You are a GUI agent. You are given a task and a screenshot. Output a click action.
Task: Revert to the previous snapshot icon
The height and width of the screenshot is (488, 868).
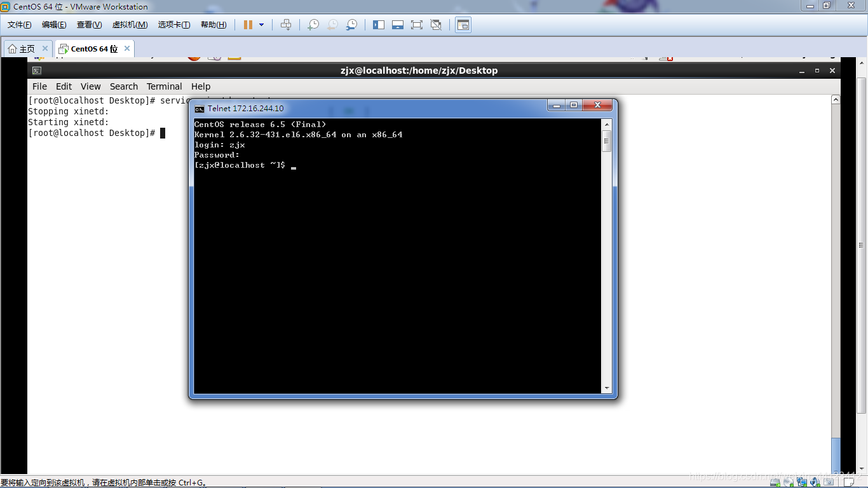tap(332, 25)
